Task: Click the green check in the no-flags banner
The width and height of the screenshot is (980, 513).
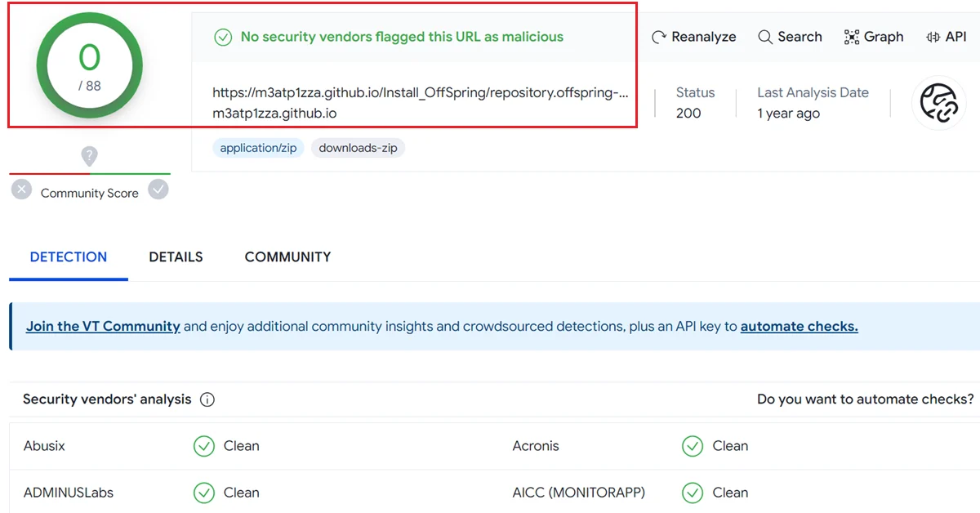Action: click(223, 37)
